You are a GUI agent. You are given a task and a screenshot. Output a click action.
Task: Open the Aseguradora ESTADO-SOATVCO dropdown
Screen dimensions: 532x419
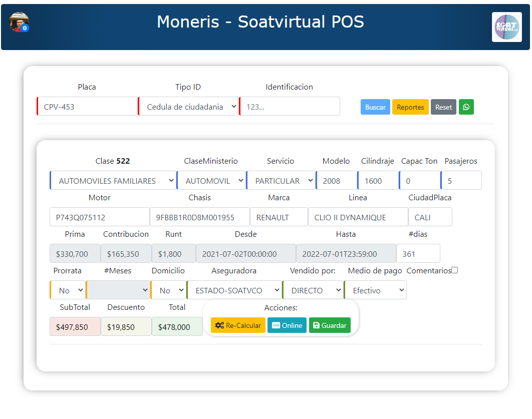tap(234, 290)
